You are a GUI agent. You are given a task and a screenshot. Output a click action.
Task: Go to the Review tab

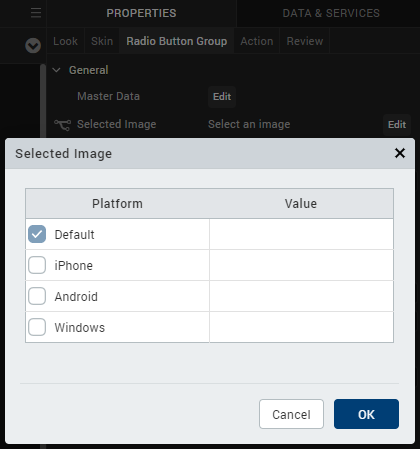[x=305, y=41]
